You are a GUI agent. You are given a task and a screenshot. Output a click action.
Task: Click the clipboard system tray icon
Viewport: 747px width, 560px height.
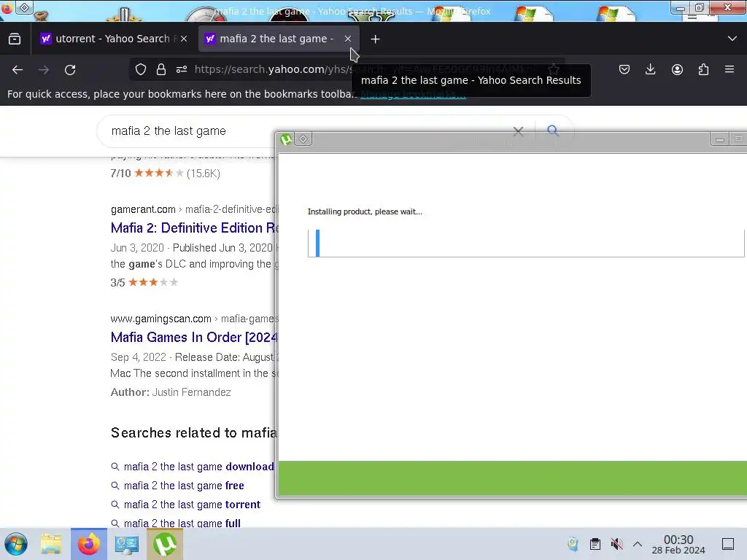[x=595, y=544]
